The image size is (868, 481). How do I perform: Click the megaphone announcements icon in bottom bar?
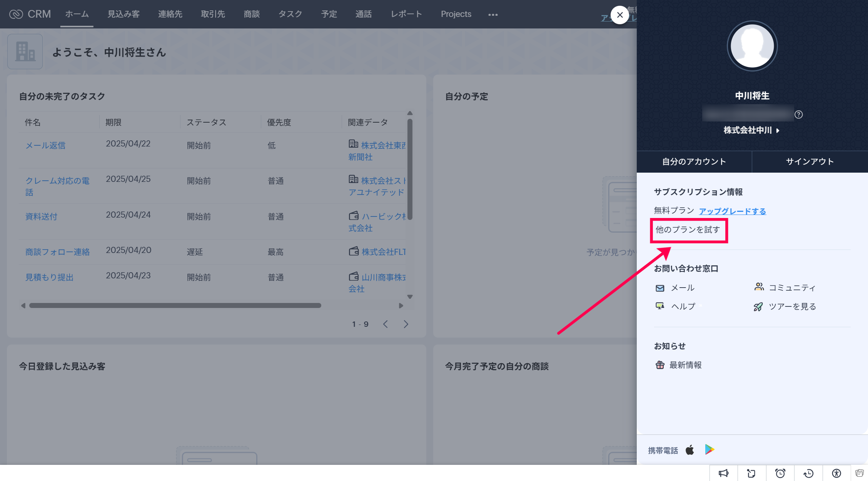tap(723, 473)
